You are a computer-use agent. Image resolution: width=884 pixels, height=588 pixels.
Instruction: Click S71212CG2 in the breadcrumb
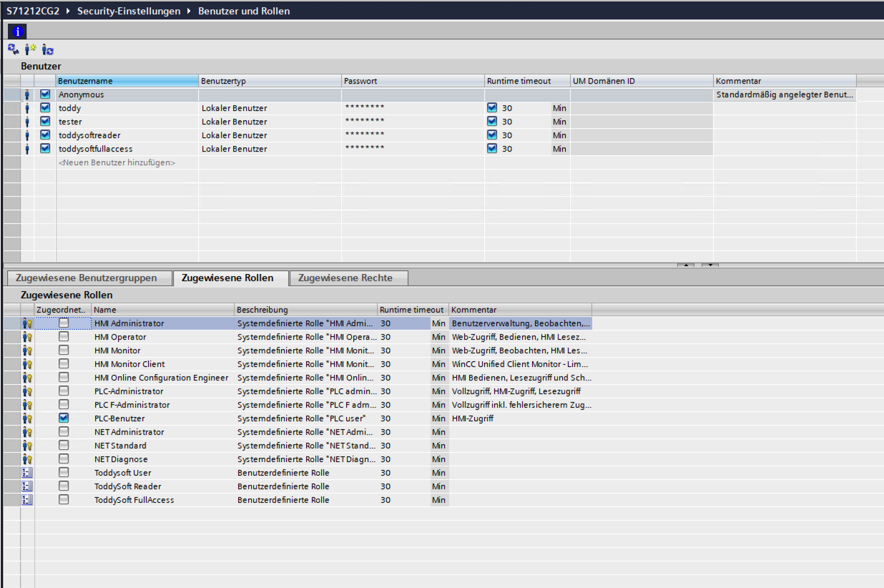pyautogui.click(x=33, y=11)
